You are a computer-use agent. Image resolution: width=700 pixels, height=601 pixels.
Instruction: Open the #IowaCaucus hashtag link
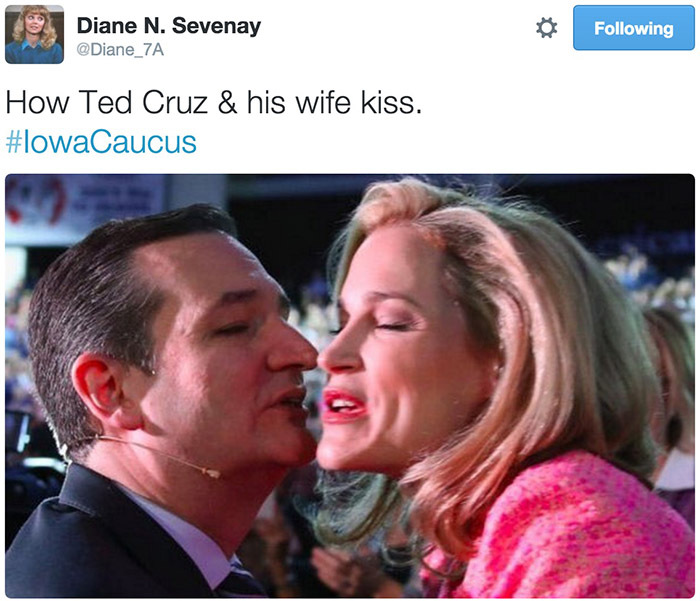[101, 142]
